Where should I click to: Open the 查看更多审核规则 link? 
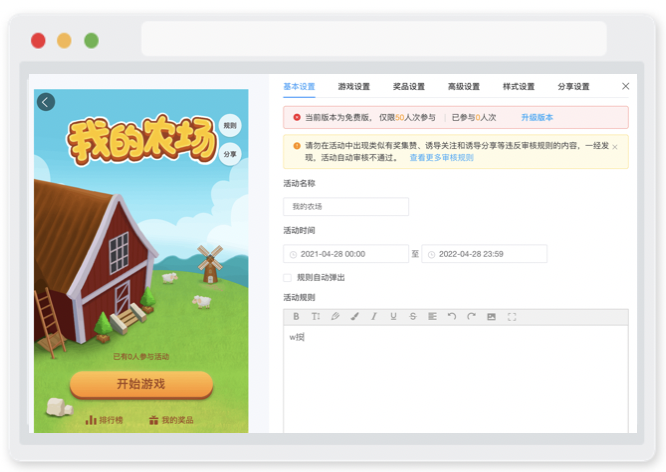click(x=441, y=158)
